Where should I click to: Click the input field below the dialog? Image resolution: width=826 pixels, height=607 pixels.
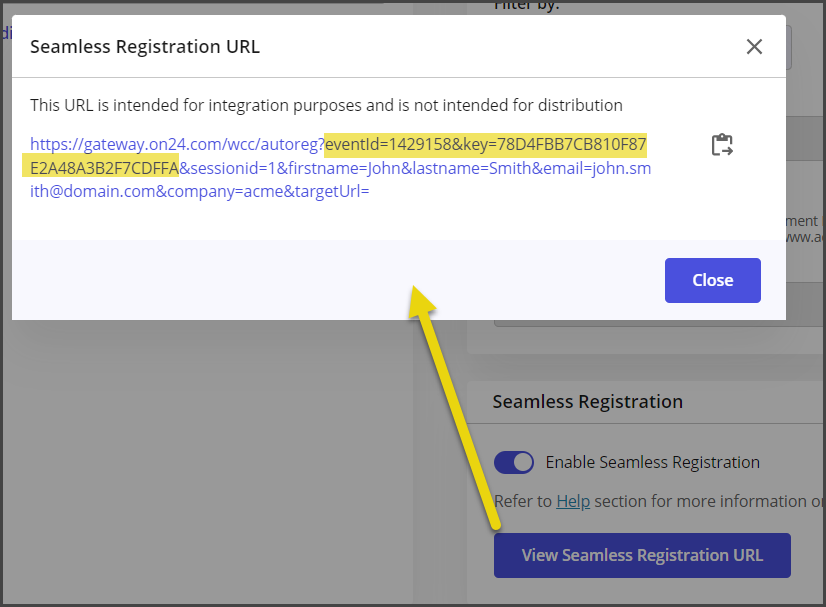pos(658,323)
